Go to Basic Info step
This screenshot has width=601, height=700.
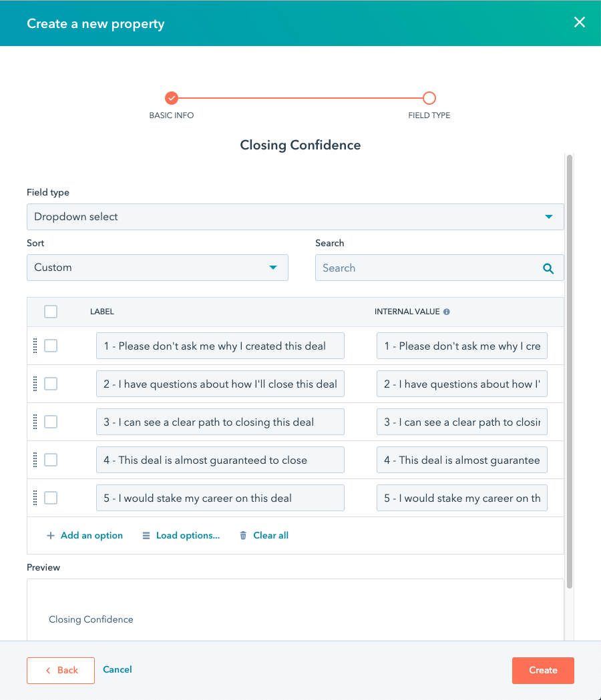coord(172,99)
